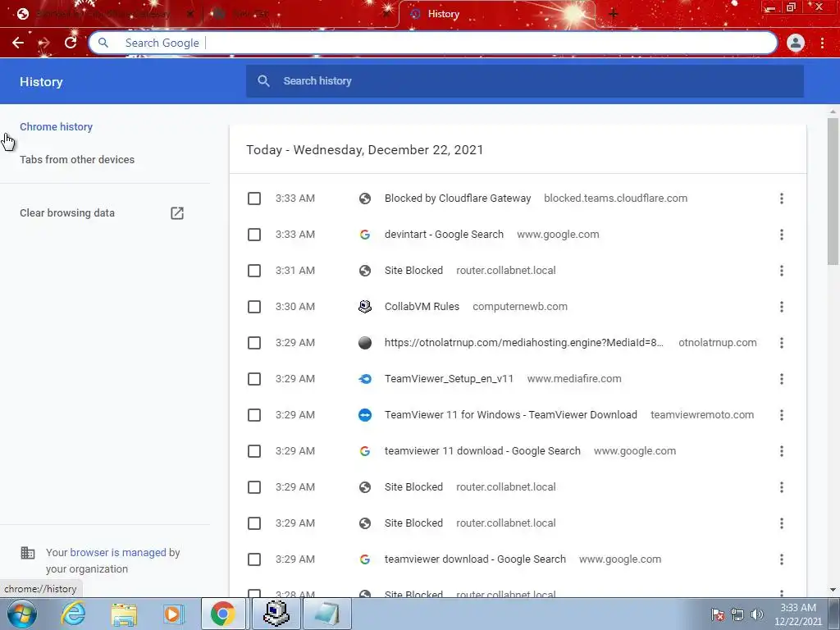Click the volume speaker tray icon
This screenshot has height=630, width=840.
coord(757,614)
